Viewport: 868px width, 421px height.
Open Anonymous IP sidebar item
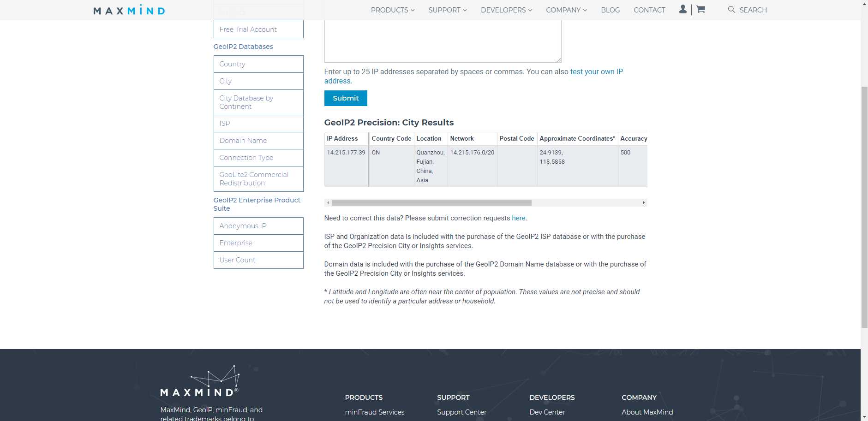258,226
